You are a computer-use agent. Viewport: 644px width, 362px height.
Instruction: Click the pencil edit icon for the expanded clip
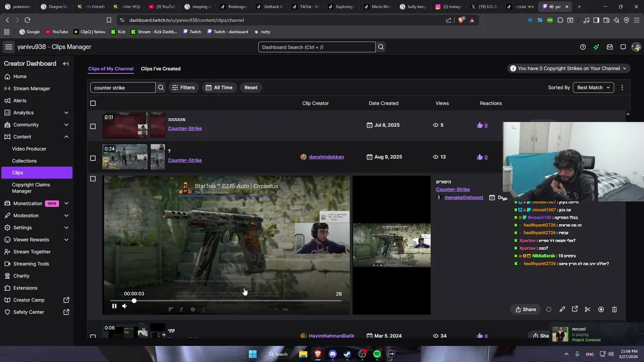coord(562,309)
